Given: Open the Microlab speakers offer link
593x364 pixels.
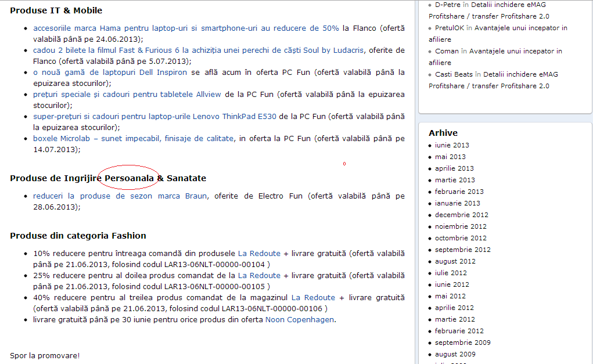Looking at the screenshot, I should click(134, 139).
